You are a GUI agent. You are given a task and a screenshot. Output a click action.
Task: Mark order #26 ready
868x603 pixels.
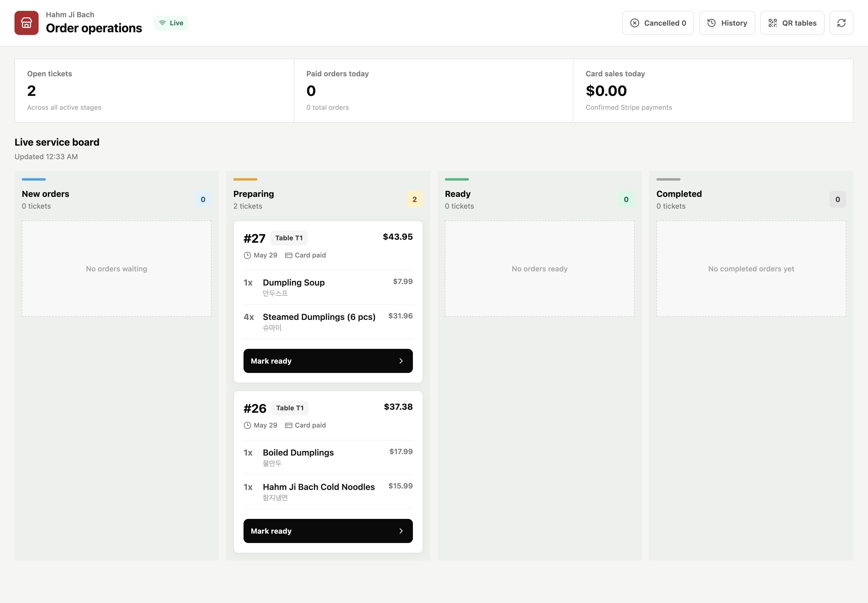[x=328, y=531]
